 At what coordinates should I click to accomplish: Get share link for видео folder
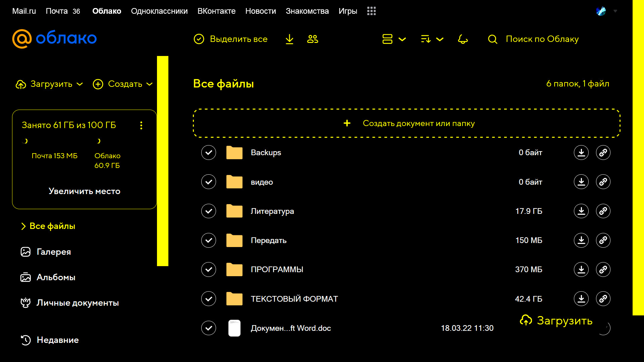coord(603,182)
